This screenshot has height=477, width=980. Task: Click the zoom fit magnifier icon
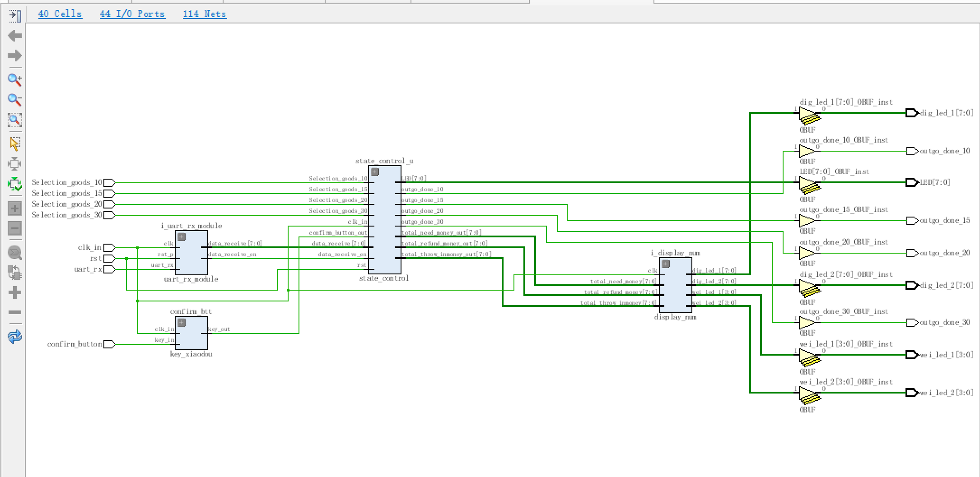15,120
